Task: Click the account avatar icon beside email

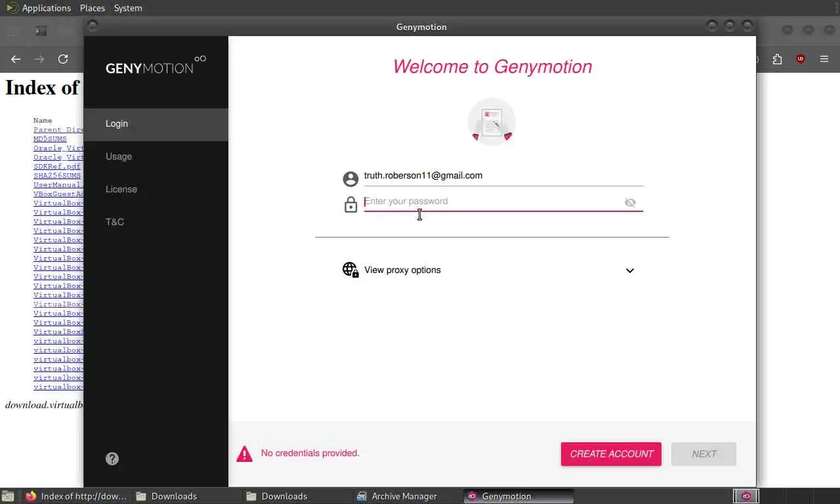Action: click(350, 178)
